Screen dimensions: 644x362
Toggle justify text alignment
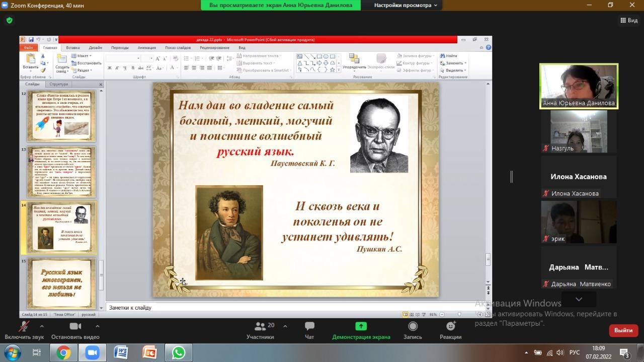(x=209, y=68)
